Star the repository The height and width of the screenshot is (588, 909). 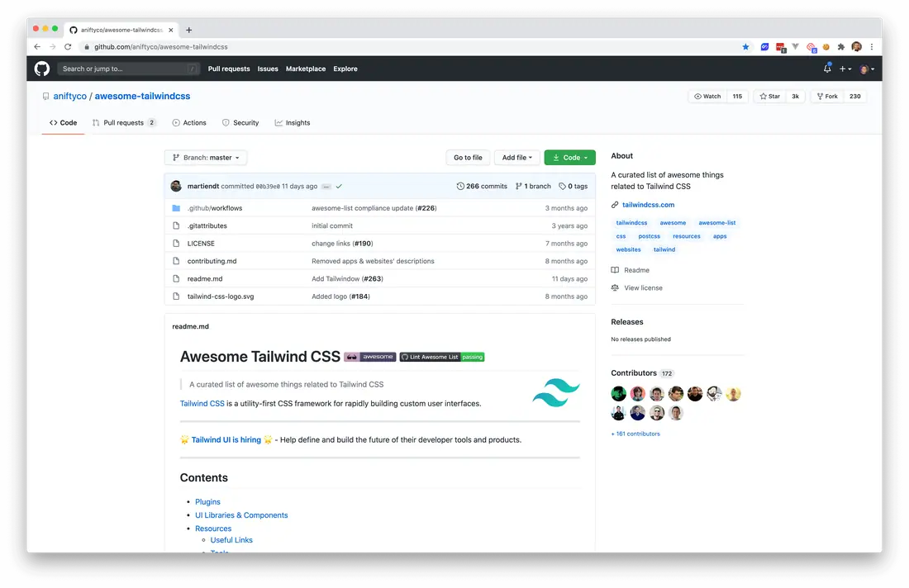[x=770, y=96]
